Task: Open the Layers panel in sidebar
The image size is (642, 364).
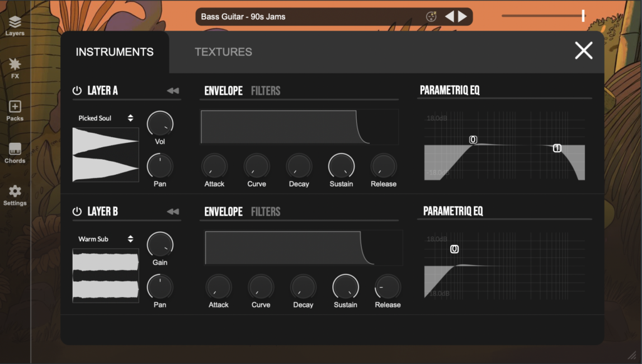Action: (15, 25)
